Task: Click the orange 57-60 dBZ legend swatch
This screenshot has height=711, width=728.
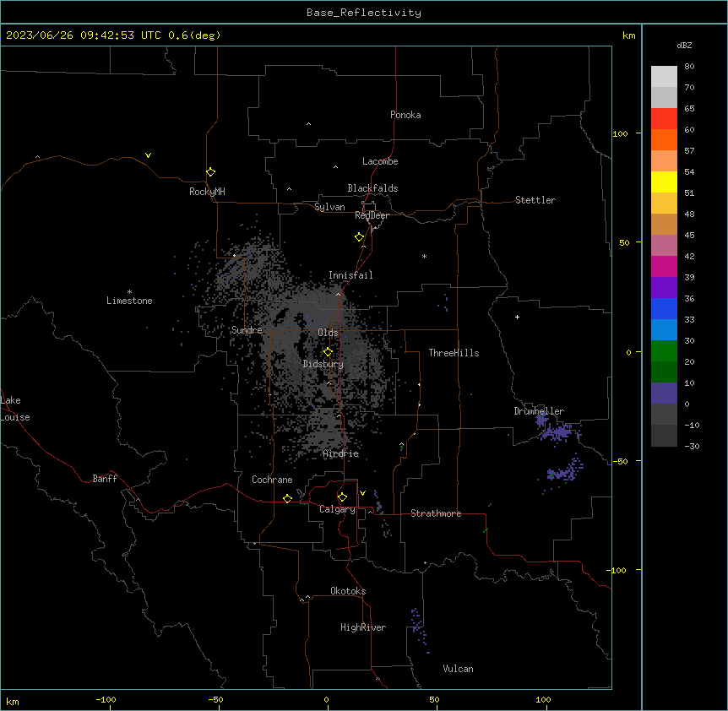Action: coord(664,139)
